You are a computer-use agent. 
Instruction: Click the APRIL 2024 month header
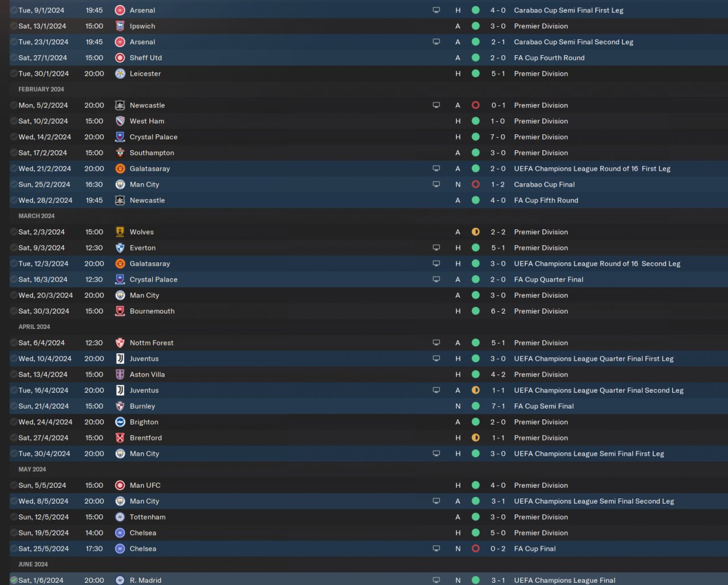[34, 327]
